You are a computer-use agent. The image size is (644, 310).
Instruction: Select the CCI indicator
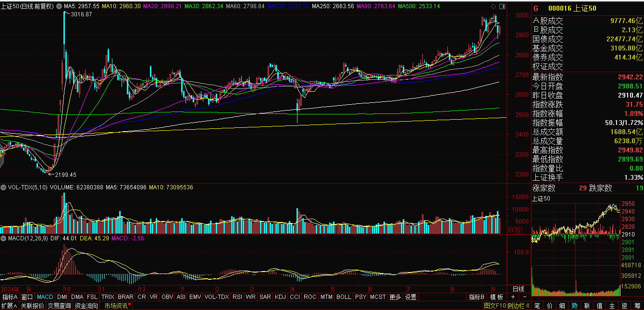295,297
